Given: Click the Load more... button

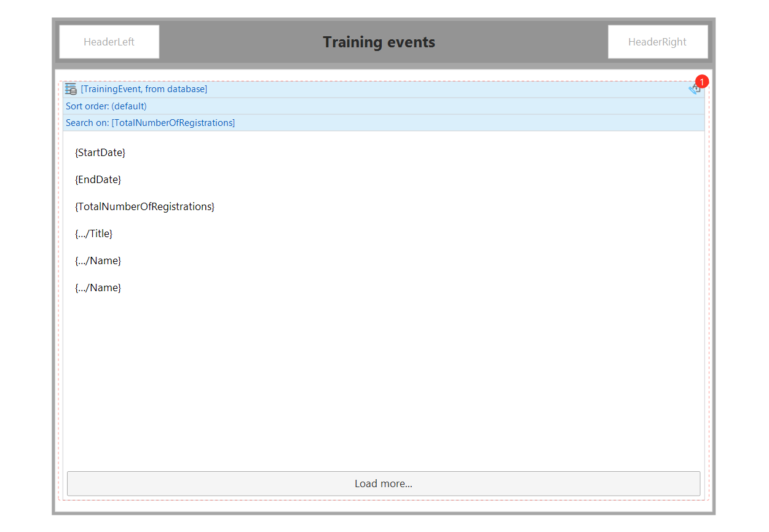Looking at the screenshot, I should pyautogui.click(x=384, y=483).
